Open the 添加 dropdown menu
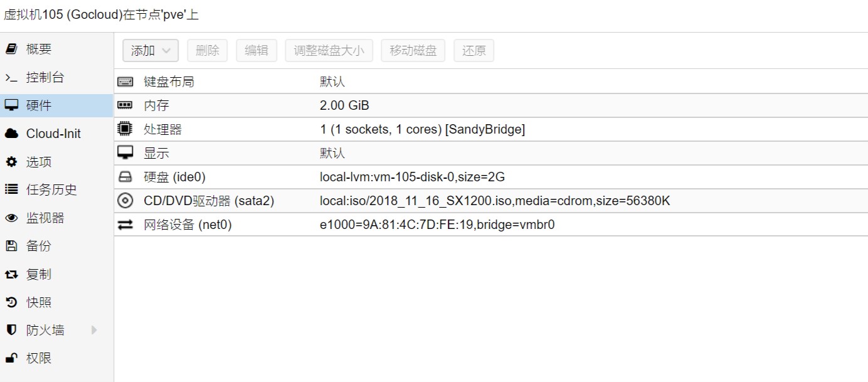Screen dimensions: 868x382 pyautogui.click(x=151, y=51)
